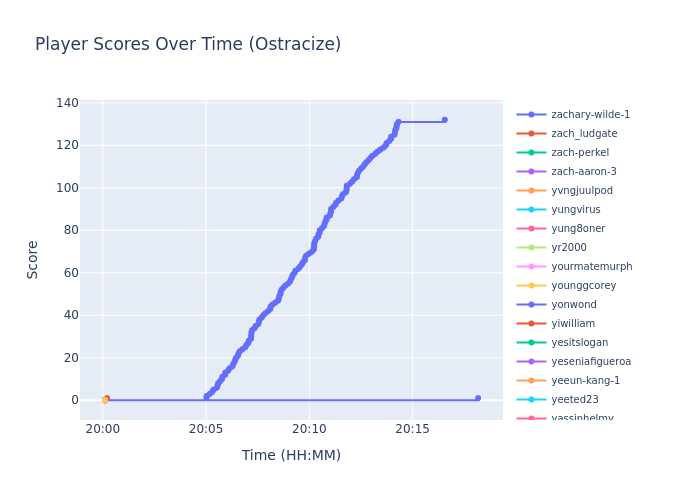Click the yonwond blue legend marker
700x500 pixels.
pyautogui.click(x=531, y=305)
